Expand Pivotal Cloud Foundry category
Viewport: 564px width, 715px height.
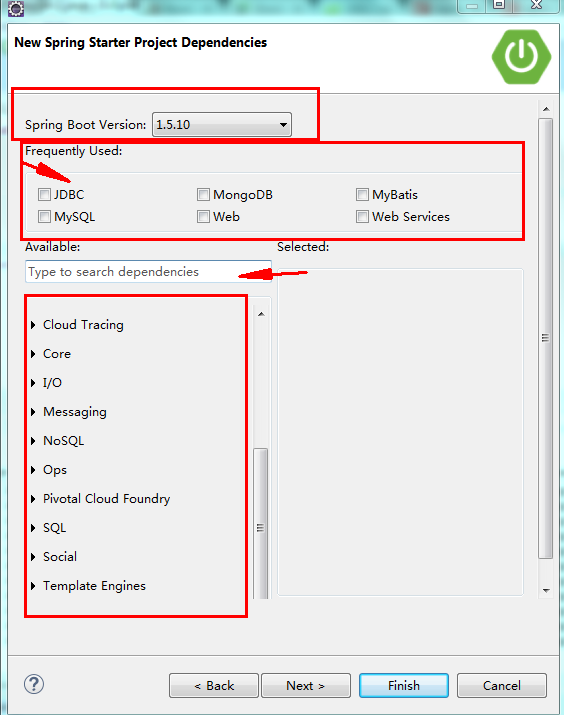pos(33,499)
